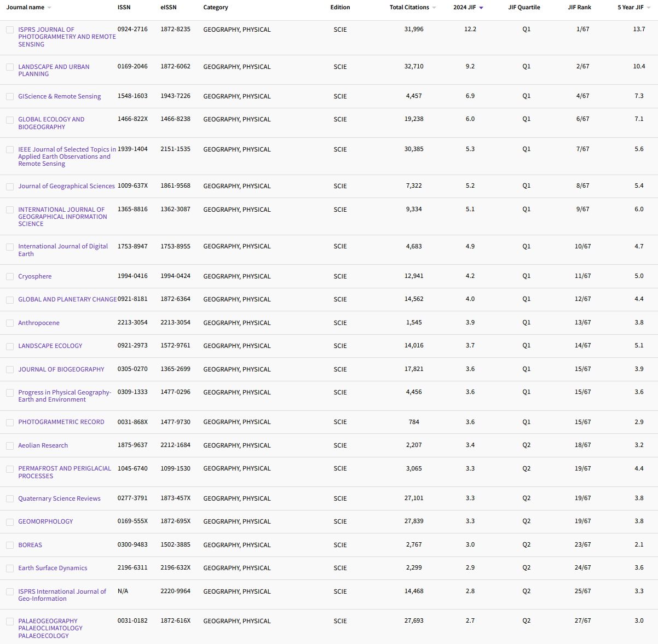Click the JIF Quartile column header
658x644 pixels.
click(x=524, y=8)
